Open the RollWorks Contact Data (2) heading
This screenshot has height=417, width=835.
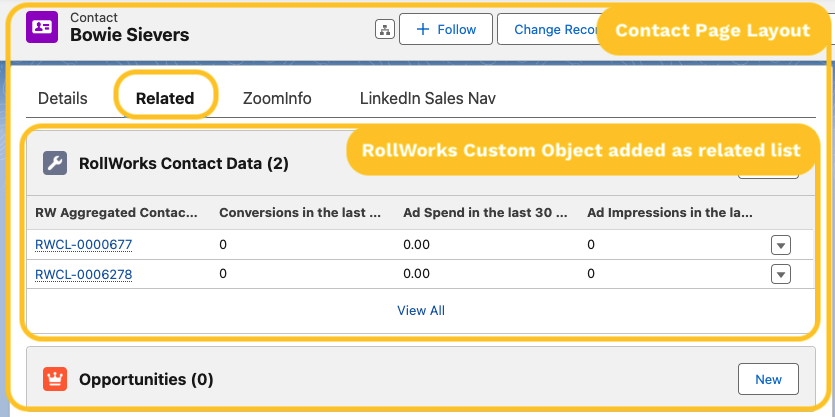coord(183,164)
